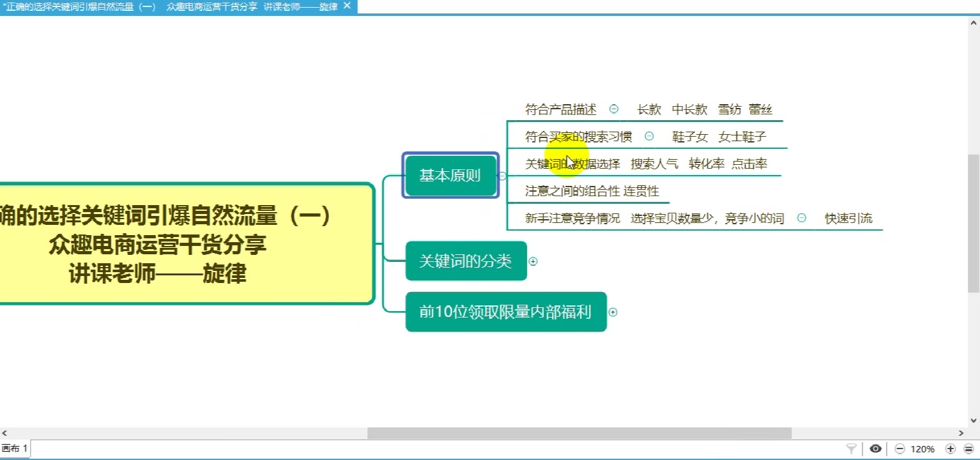Click the scroll-left arrow of horizontal scrollbar
Viewport: 980px width, 460px height.
point(5,433)
